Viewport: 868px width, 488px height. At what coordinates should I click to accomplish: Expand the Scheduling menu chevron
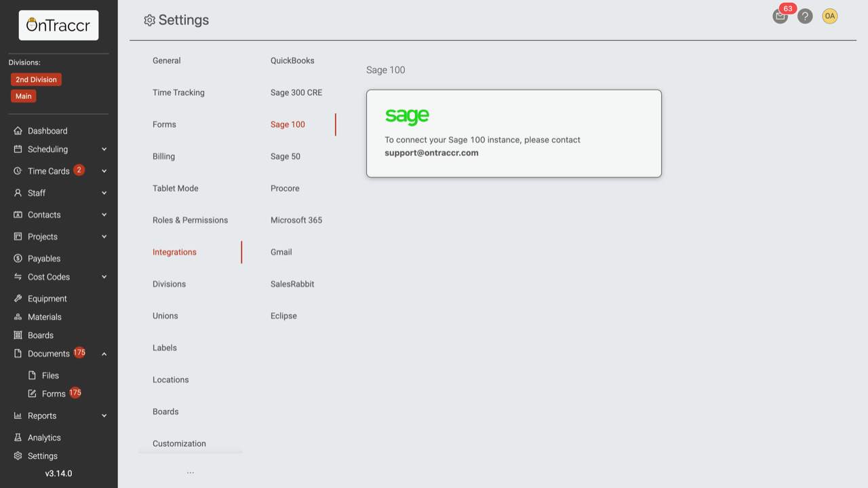[x=104, y=149]
